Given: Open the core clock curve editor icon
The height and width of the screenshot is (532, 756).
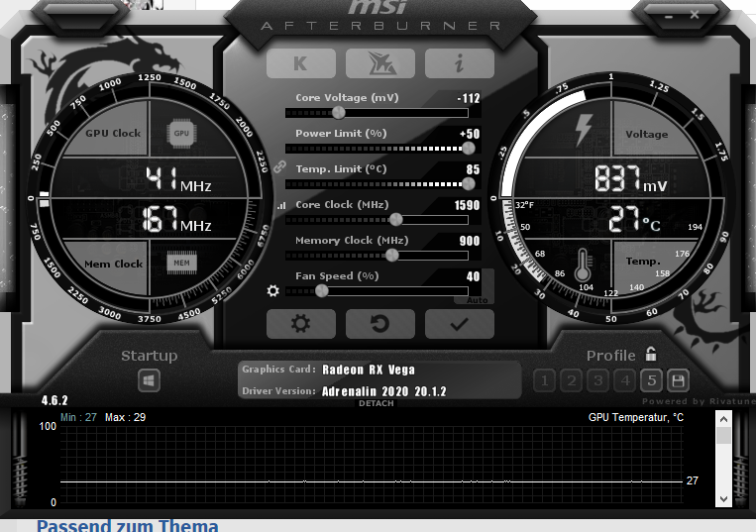Looking at the screenshot, I should [281, 206].
